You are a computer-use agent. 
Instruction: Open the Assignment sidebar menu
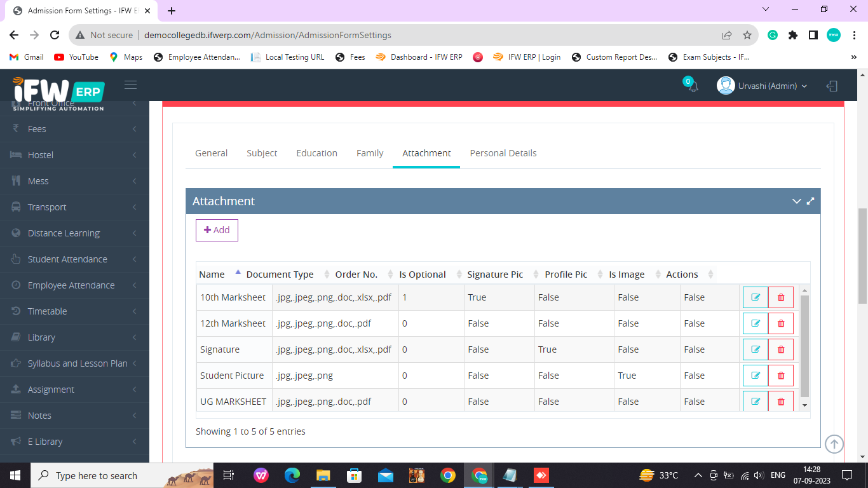click(74, 389)
